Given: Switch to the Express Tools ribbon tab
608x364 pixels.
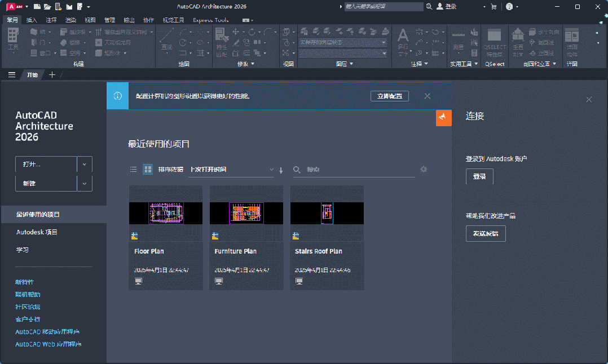Looking at the screenshot, I should [x=210, y=20].
